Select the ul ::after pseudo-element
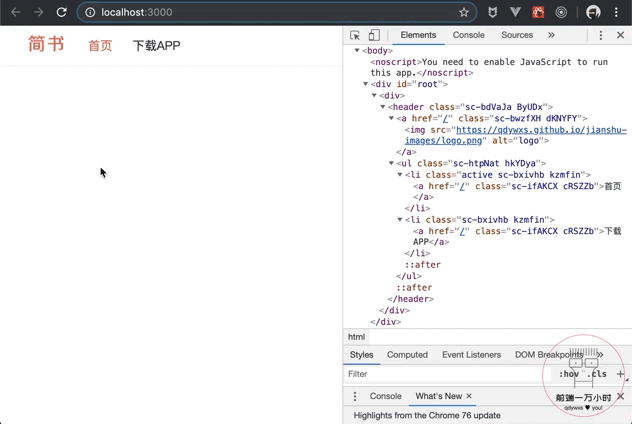The width and height of the screenshot is (632, 424). [423, 265]
